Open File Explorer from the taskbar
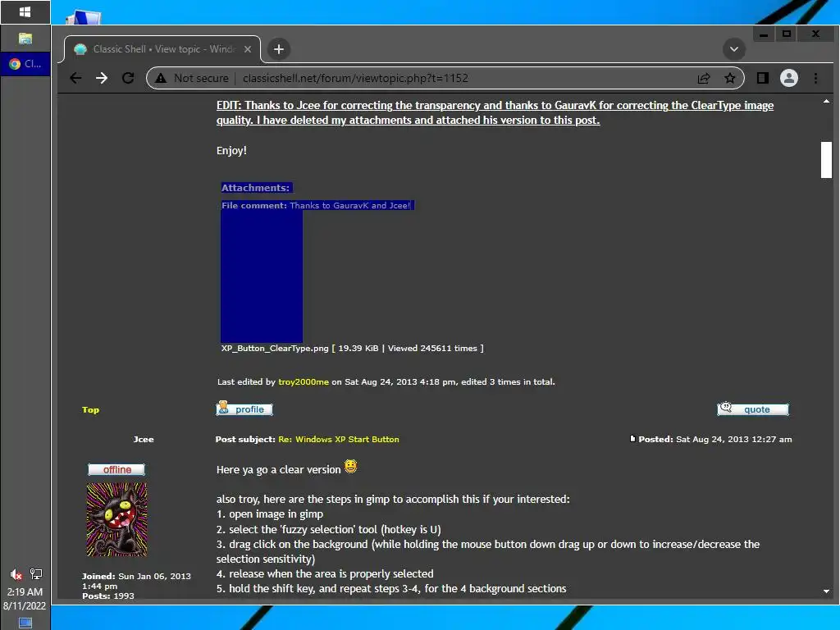Image resolution: width=840 pixels, height=630 pixels. coord(25,39)
